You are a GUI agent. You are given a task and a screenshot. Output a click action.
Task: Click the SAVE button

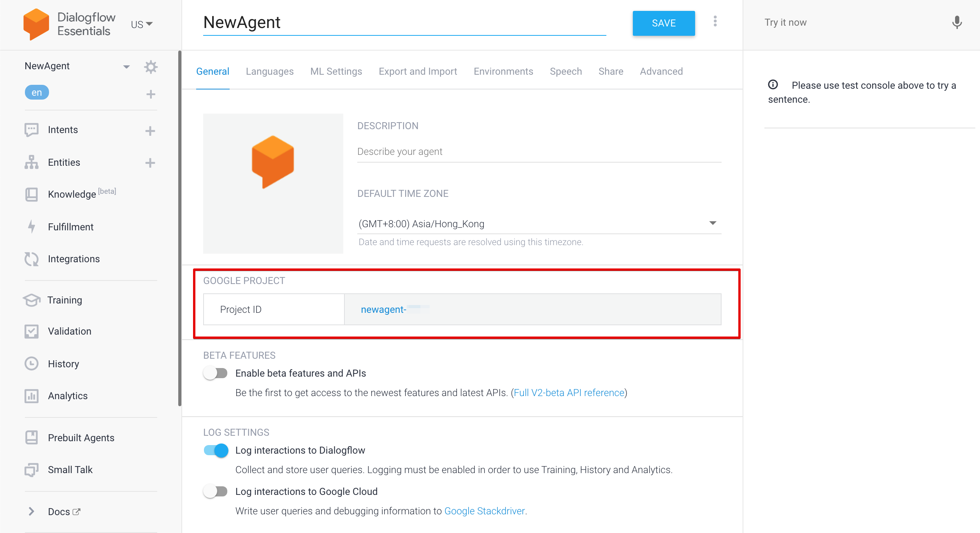(x=663, y=23)
